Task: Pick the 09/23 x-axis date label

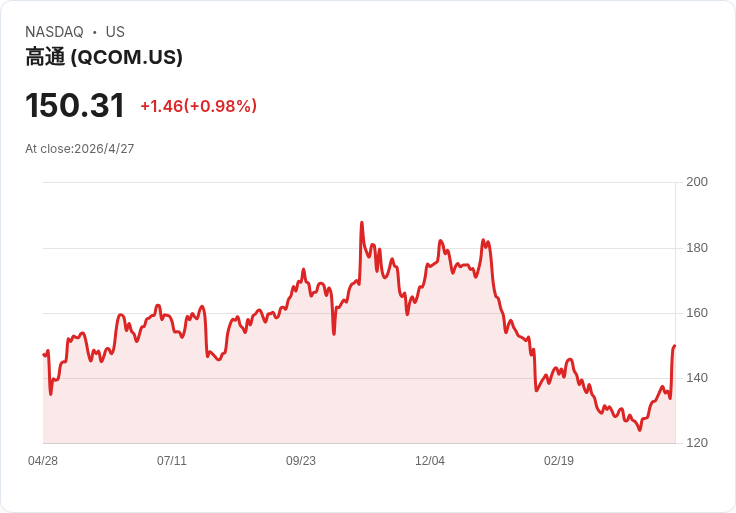Action: [x=301, y=461]
